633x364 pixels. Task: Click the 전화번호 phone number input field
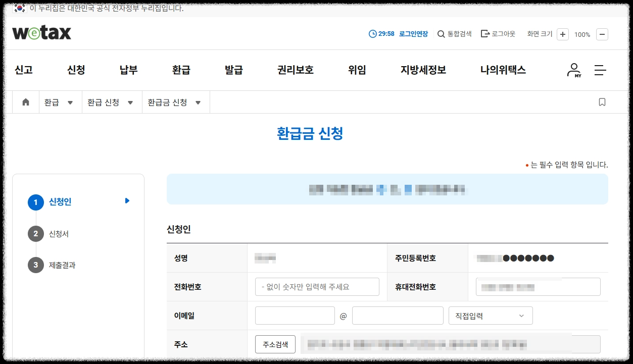(317, 286)
